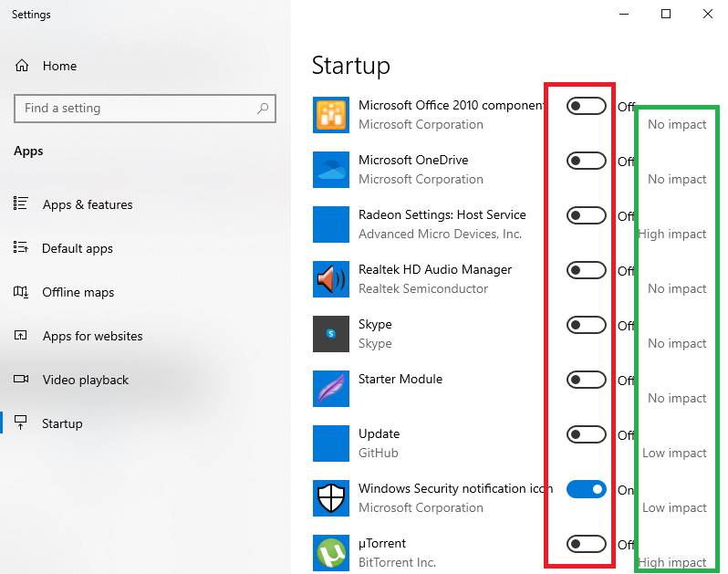Click the Starter Module feather icon
The width and height of the screenshot is (728, 574).
(x=331, y=389)
